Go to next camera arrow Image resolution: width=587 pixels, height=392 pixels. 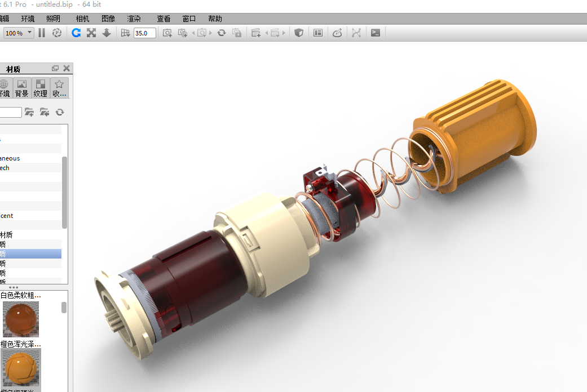210,33
